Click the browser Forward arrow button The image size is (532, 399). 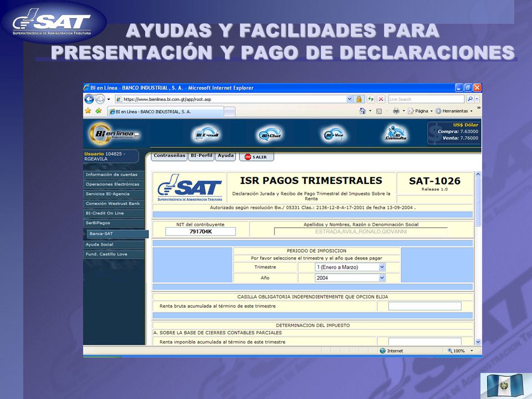100,99
